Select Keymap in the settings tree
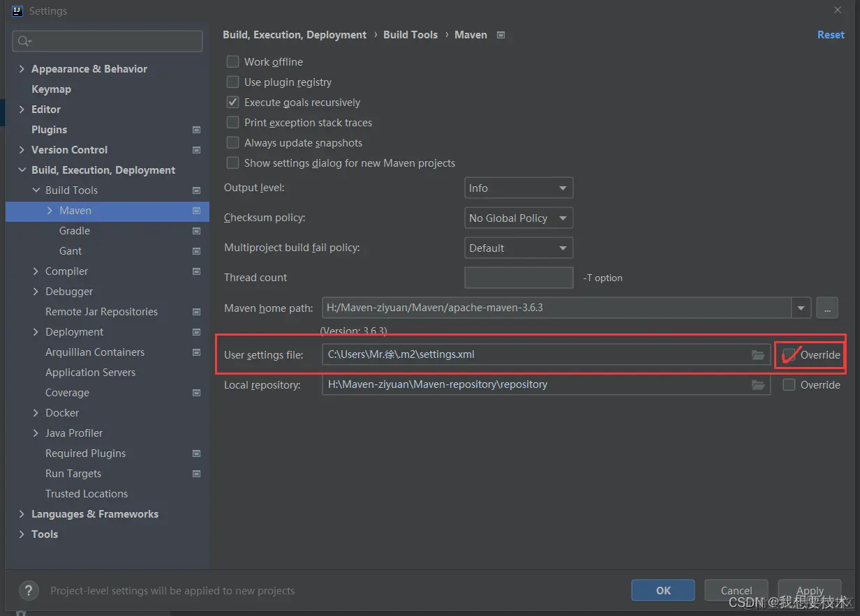 click(51, 89)
